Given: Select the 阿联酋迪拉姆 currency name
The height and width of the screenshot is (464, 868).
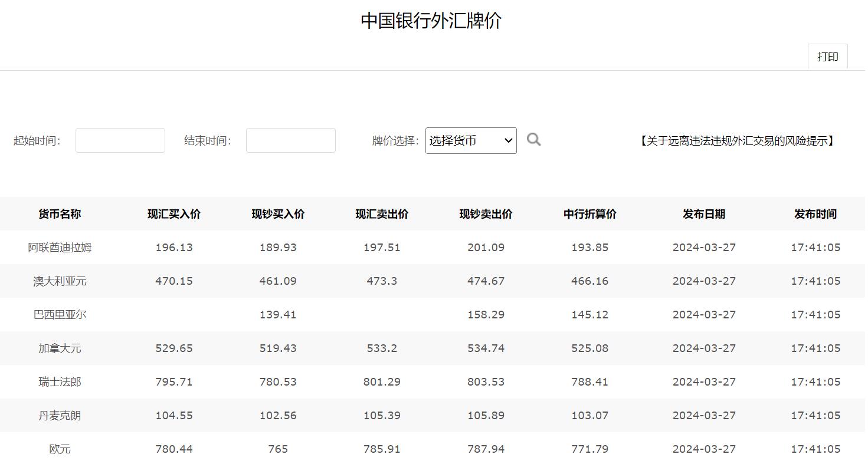Looking at the screenshot, I should (60, 248).
